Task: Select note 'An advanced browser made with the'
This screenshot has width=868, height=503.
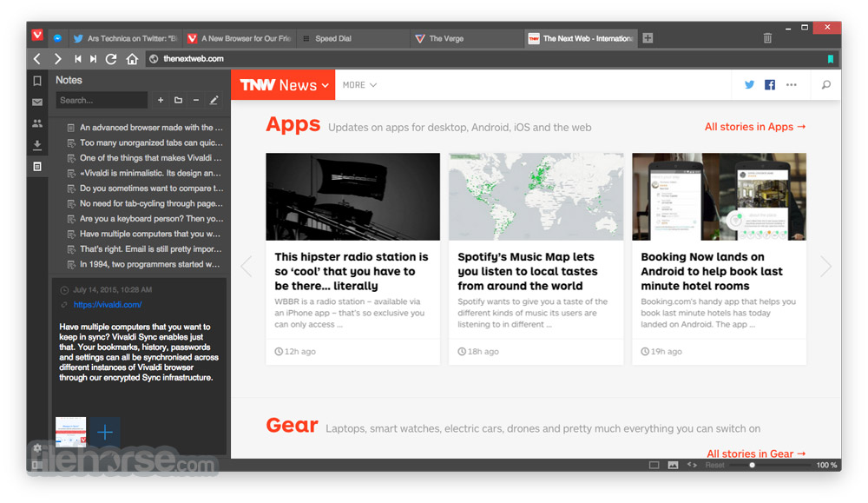Action: tap(145, 128)
